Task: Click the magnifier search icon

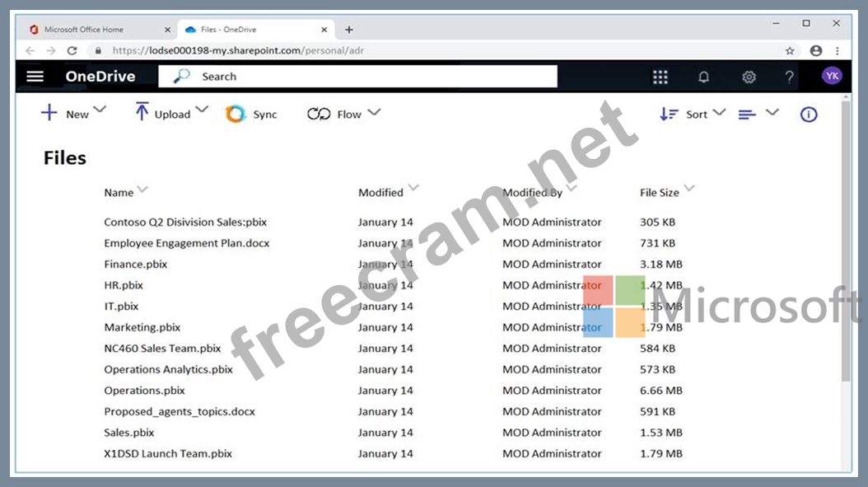Action: 181,76
